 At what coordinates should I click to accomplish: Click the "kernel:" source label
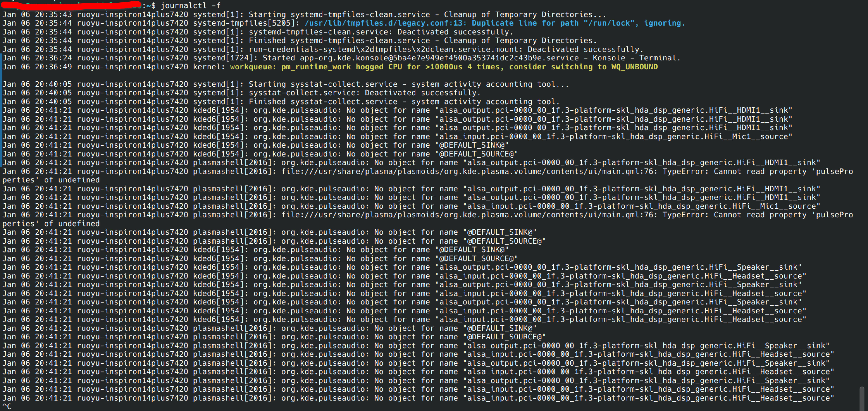[209, 67]
